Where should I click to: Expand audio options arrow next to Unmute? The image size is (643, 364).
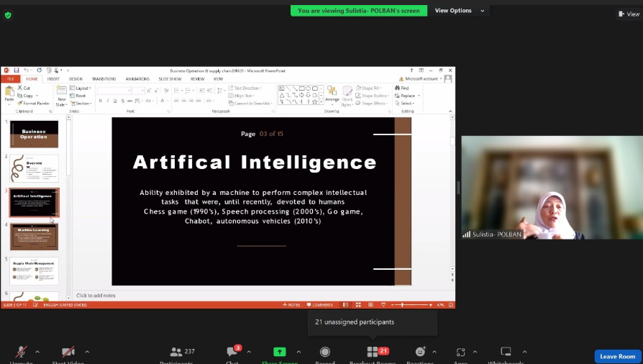37,352
